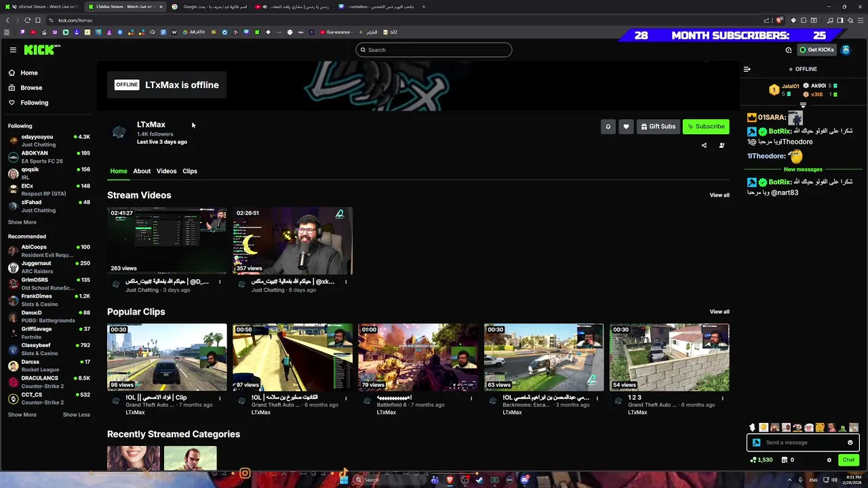Open the Backrooms clip with 63 views

pyautogui.click(x=544, y=357)
